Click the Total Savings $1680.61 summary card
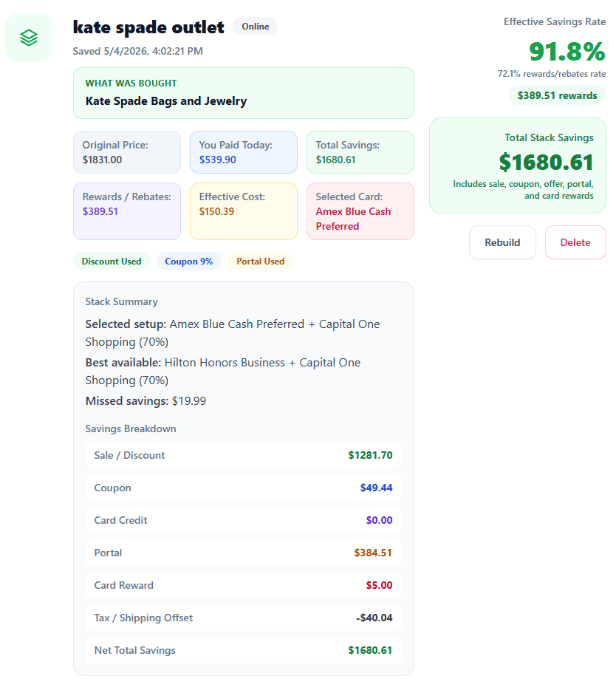 [360, 152]
